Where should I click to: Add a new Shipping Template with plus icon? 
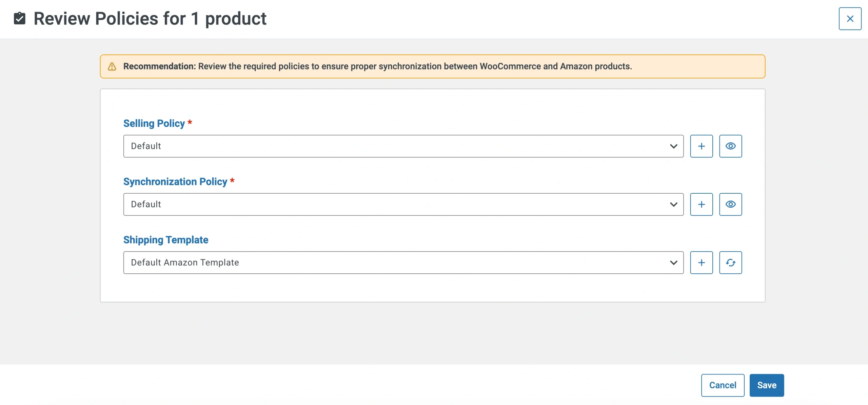[x=701, y=263]
